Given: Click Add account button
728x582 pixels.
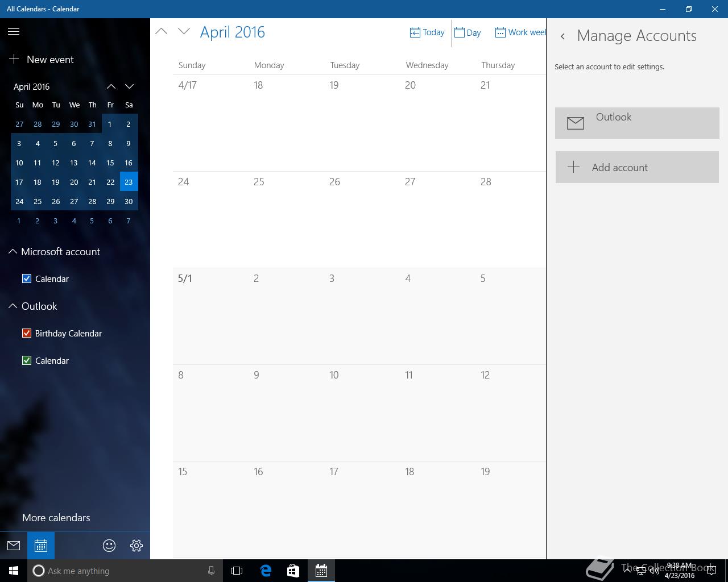Looking at the screenshot, I should (637, 167).
